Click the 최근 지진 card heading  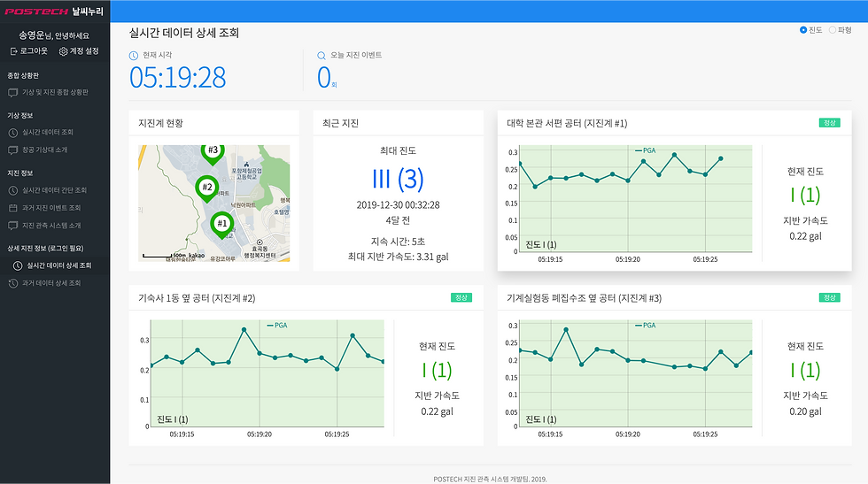(x=340, y=123)
